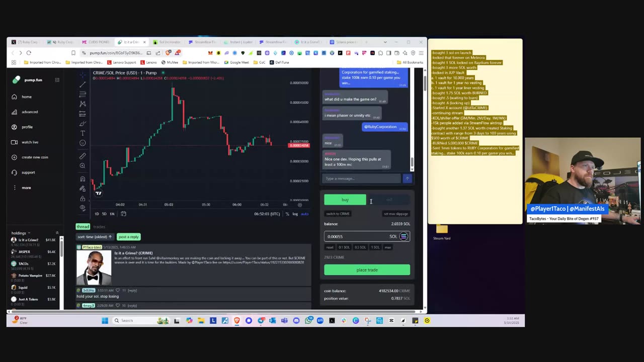Collapse holdings list with double chevron
Screen dimensions: 644x362
(x=57, y=233)
